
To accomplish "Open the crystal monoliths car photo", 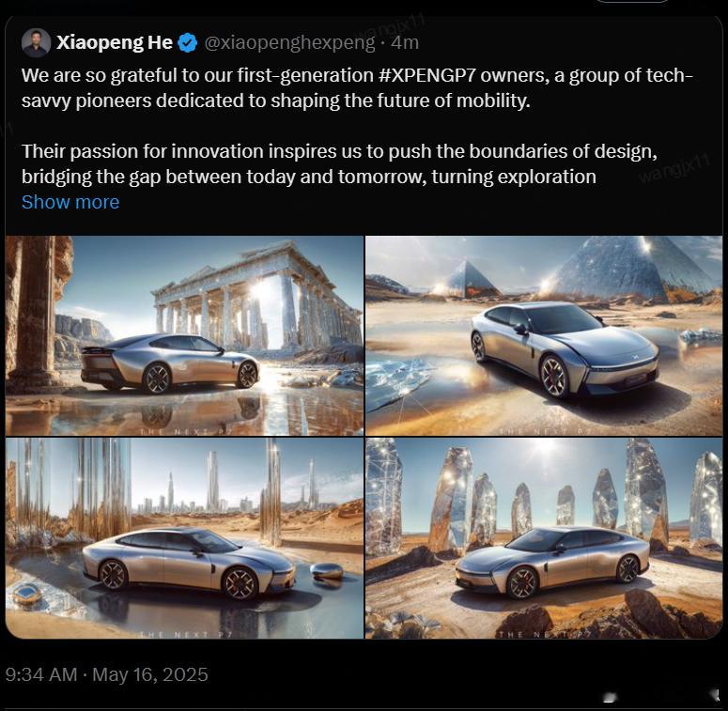I will (544, 538).
